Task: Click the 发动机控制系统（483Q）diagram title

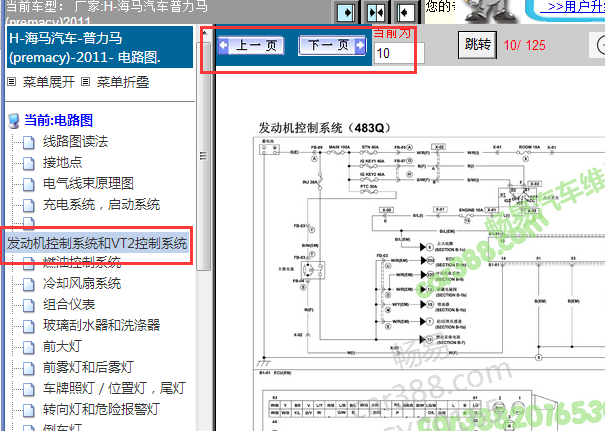Action: 324,127
